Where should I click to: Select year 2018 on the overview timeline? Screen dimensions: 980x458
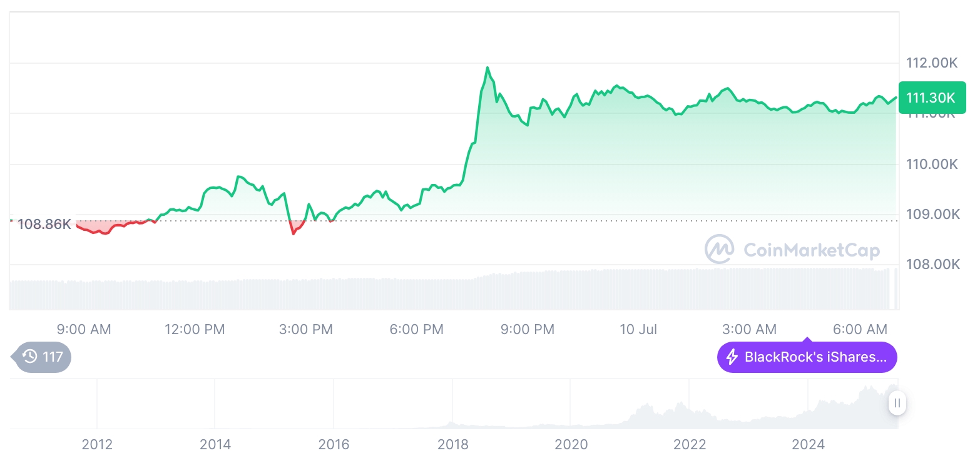(x=452, y=444)
